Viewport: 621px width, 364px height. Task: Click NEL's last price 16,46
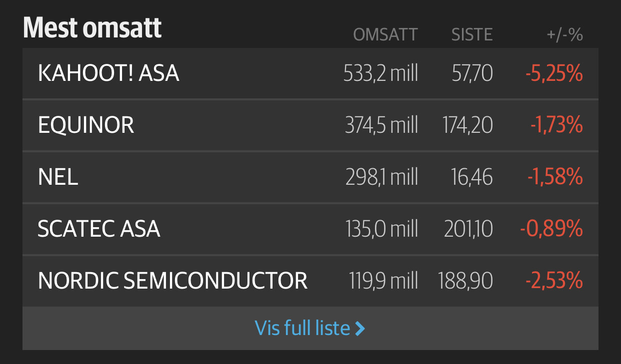(471, 177)
